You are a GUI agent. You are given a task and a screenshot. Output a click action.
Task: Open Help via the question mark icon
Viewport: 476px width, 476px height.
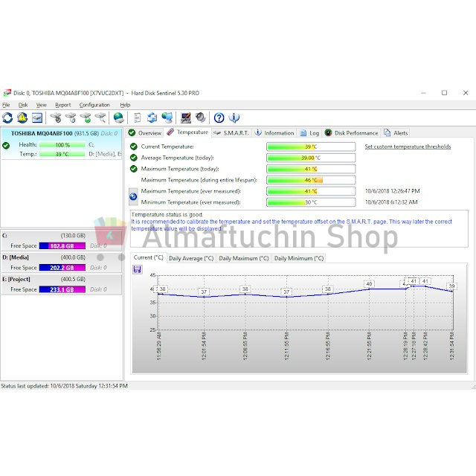(219, 118)
